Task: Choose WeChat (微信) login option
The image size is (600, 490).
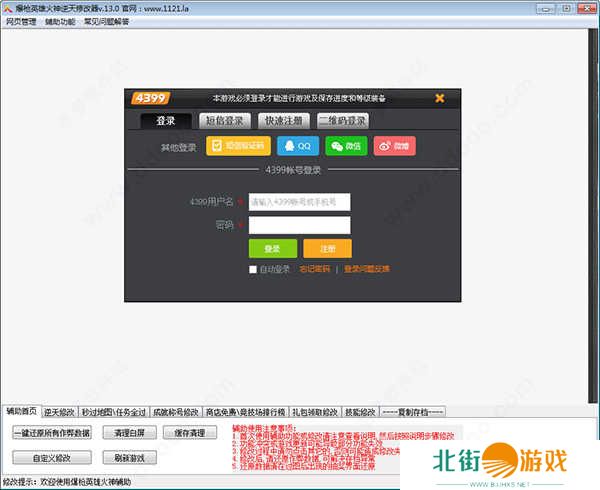Action: [x=346, y=146]
